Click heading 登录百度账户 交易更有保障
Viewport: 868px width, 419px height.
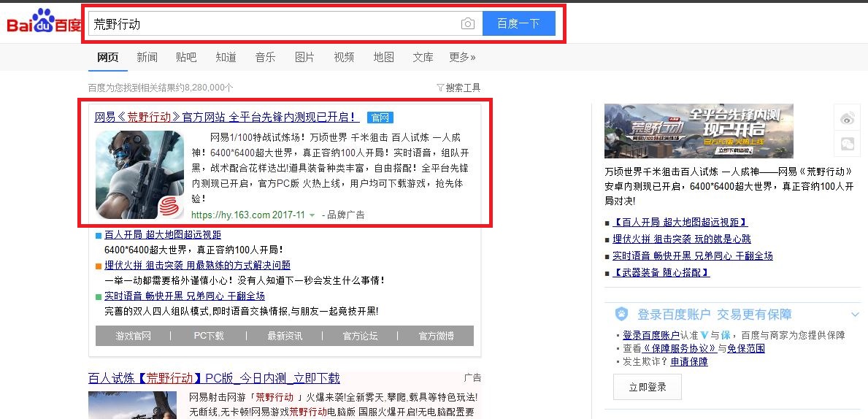coord(714,315)
